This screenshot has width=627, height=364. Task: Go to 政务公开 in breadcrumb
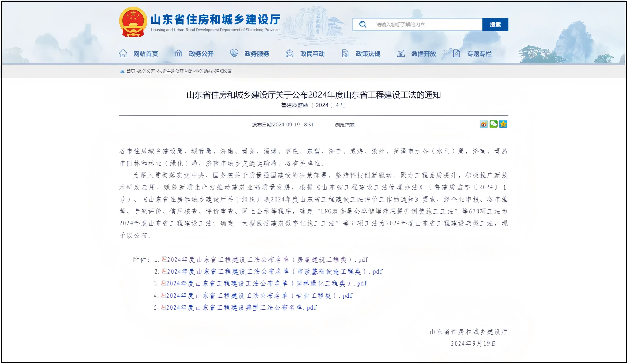pos(147,71)
